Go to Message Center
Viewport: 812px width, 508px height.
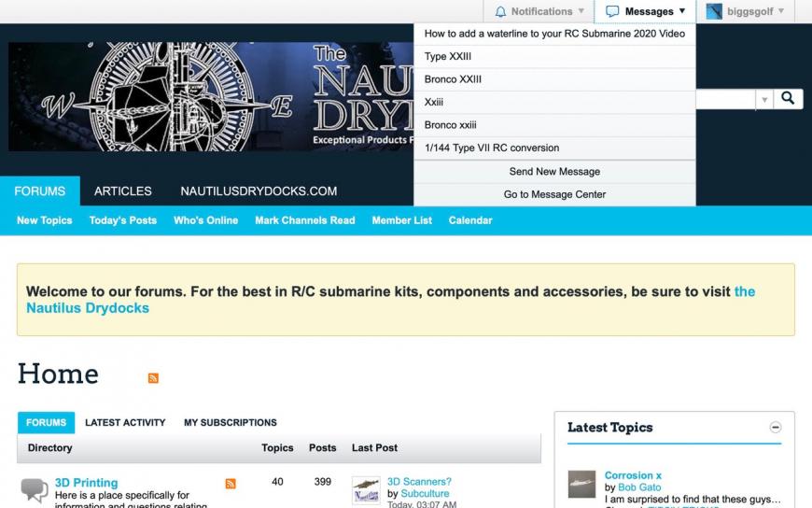tap(554, 194)
